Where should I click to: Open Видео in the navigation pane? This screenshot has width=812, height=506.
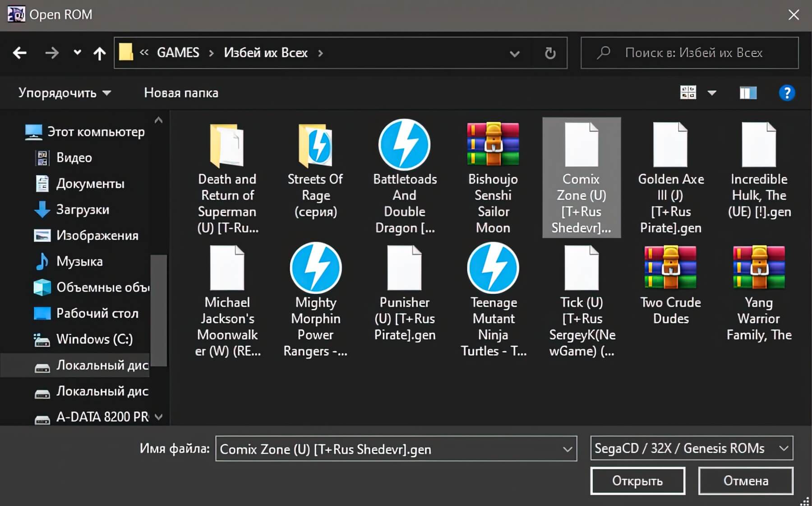[63, 158]
